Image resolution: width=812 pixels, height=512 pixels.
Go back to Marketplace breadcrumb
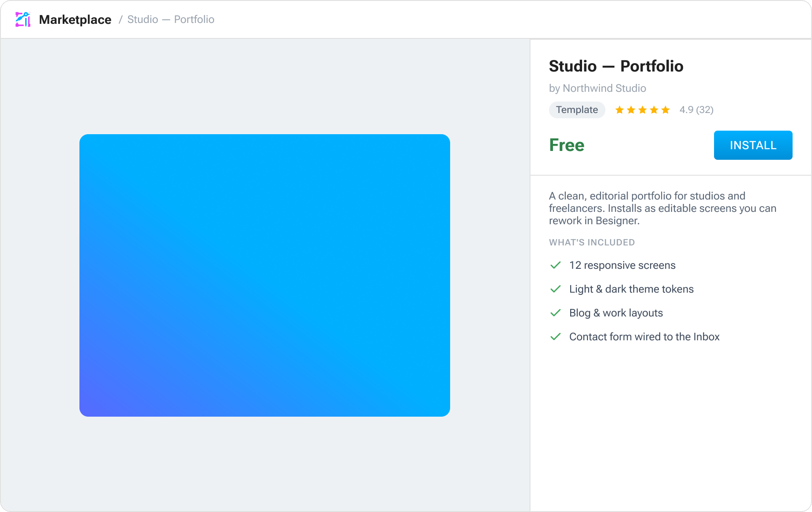(75, 19)
